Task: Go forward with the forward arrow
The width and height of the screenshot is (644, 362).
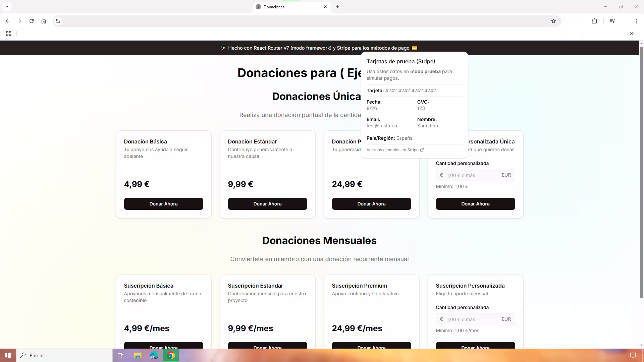Action: (x=19, y=21)
